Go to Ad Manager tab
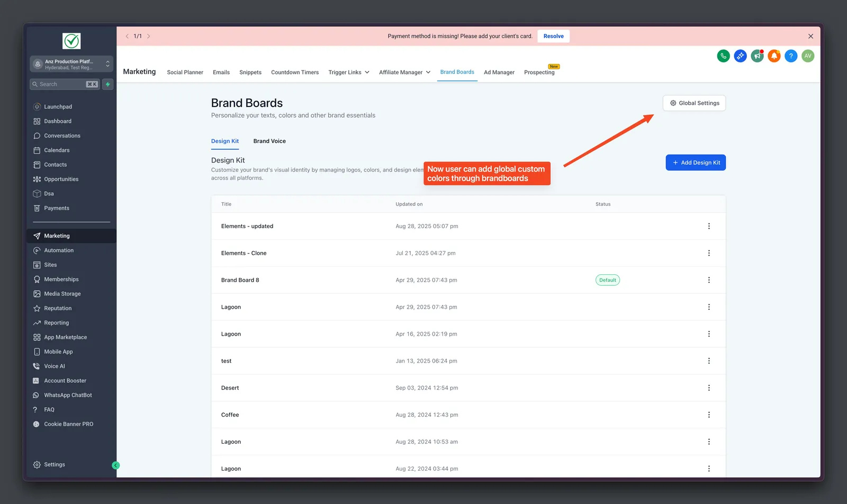 (x=499, y=72)
